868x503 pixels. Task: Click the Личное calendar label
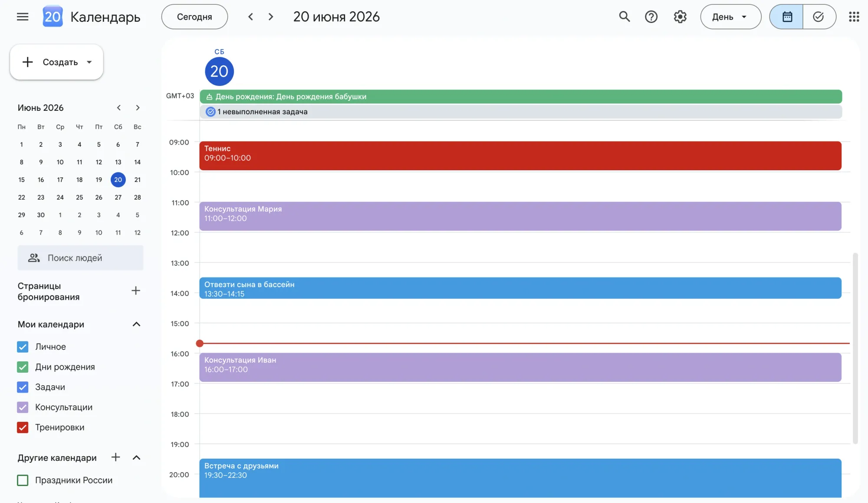pos(51,347)
